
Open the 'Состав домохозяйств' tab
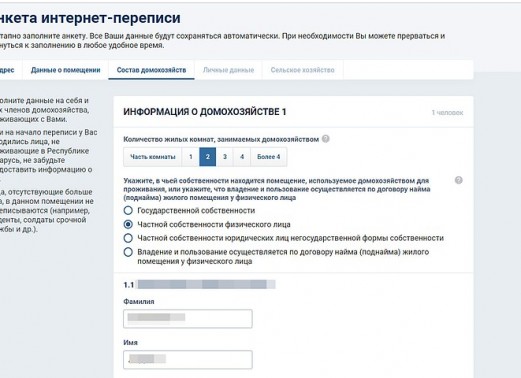pos(151,70)
